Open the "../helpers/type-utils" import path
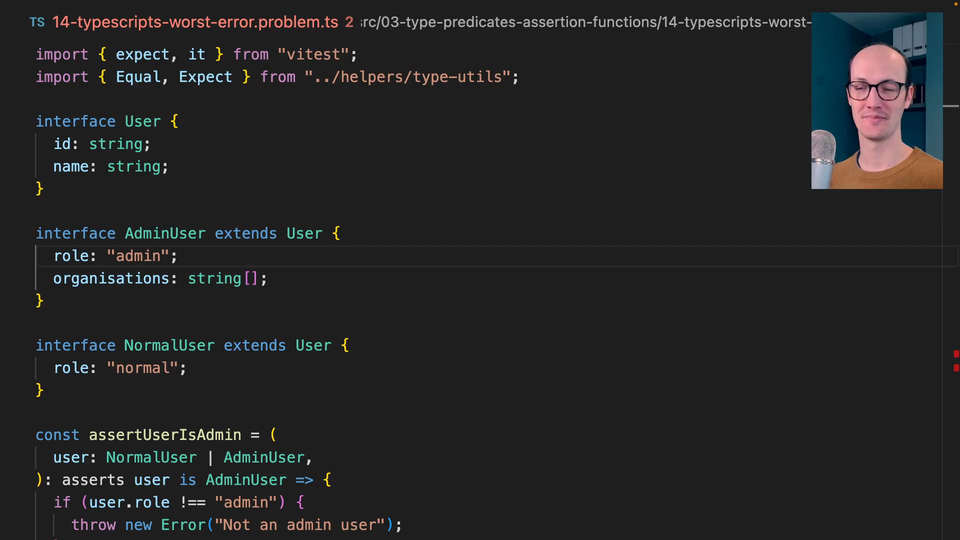This screenshot has width=960, height=540. pyautogui.click(x=411, y=77)
